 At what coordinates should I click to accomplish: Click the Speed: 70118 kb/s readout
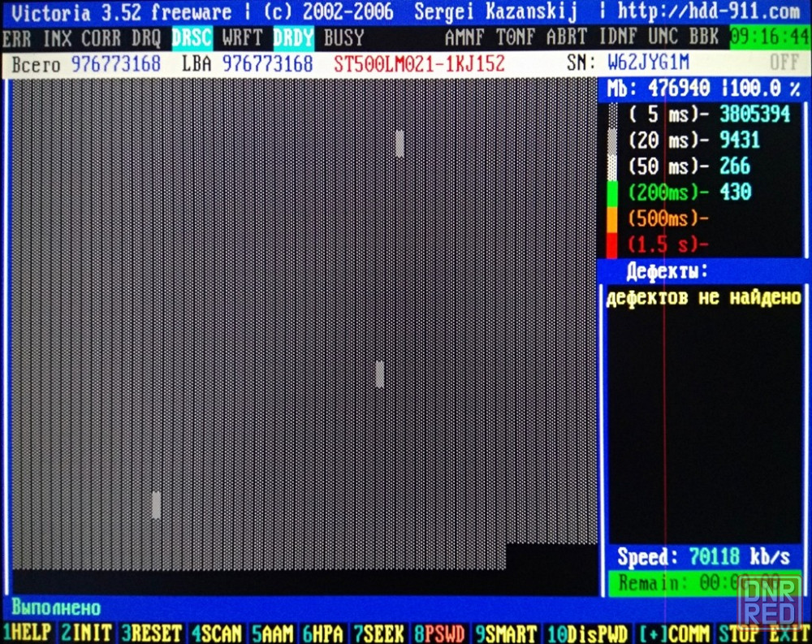point(704,557)
